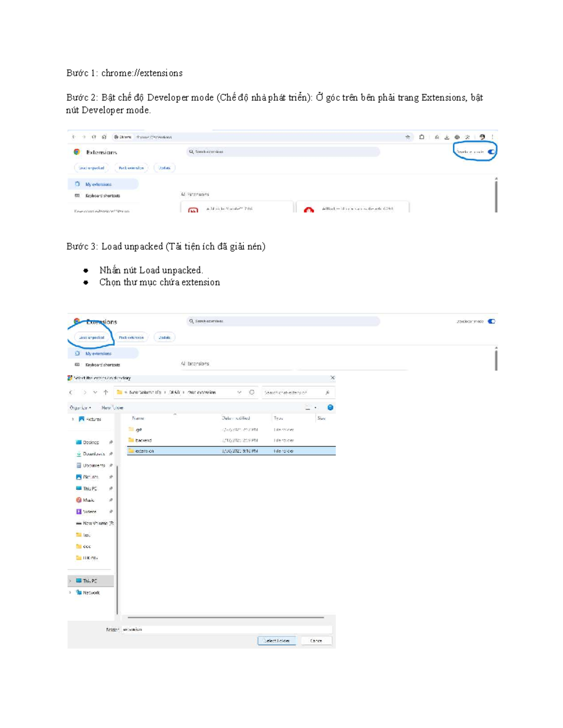
Task: Toggle Developer mode in the Bước 3 screenshot
Action: click(491, 322)
